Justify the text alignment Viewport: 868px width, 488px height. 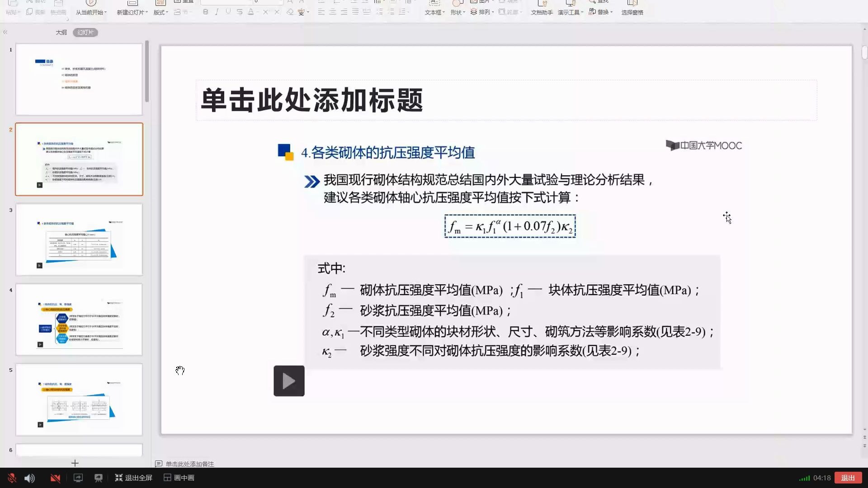(x=355, y=12)
